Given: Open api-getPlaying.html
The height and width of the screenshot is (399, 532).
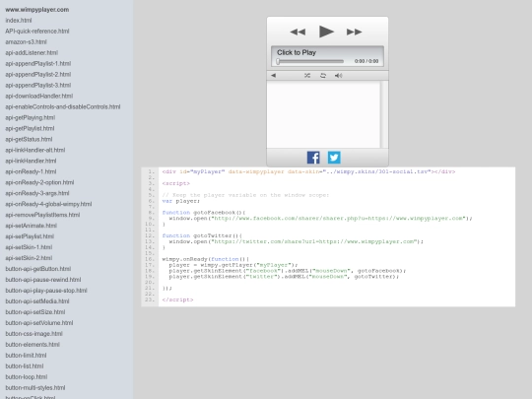Looking at the screenshot, I should [x=31, y=118].
